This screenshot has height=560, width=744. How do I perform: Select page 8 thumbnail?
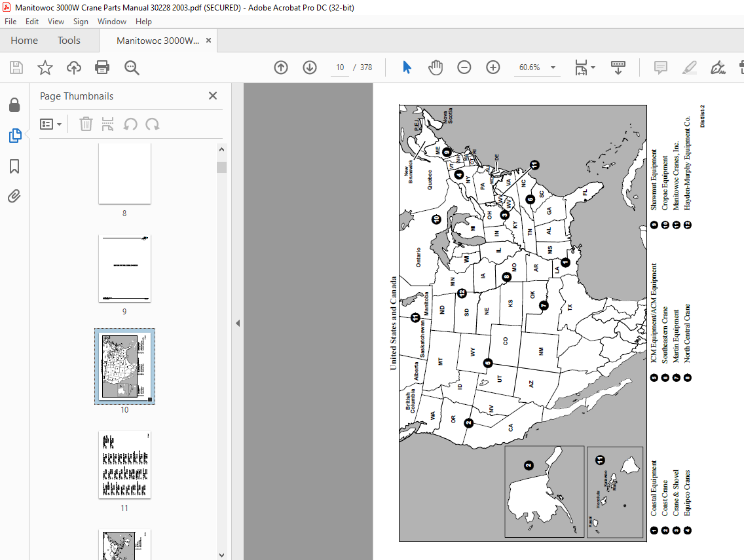tap(124, 174)
